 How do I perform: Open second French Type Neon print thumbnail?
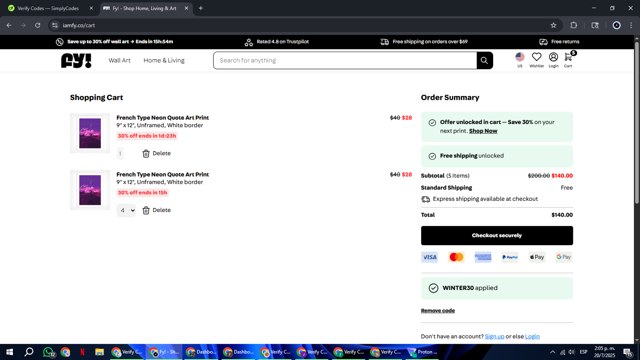[90, 190]
